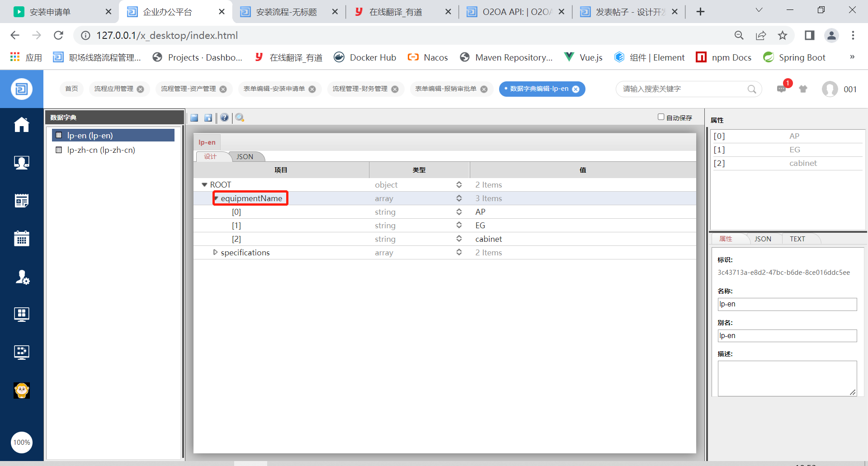Image resolution: width=868 pixels, height=466 pixels.
Task: Click the floppy disk save-as toolbar icon
Action: [208, 118]
